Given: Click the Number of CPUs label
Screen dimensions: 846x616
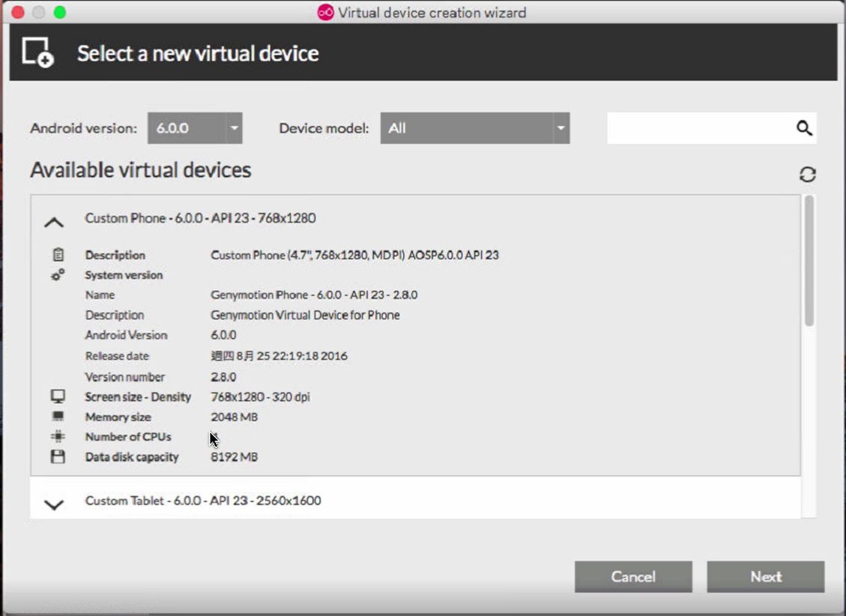Looking at the screenshot, I should (128, 437).
